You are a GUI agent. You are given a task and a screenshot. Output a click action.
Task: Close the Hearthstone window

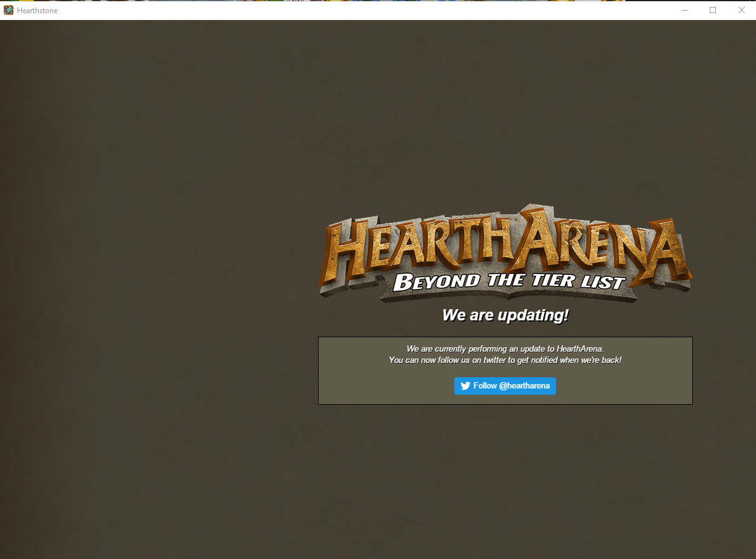pyautogui.click(x=742, y=10)
